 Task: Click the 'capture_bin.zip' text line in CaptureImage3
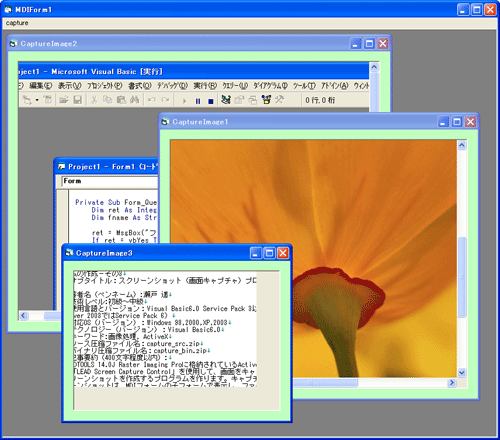[x=142, y=351]
